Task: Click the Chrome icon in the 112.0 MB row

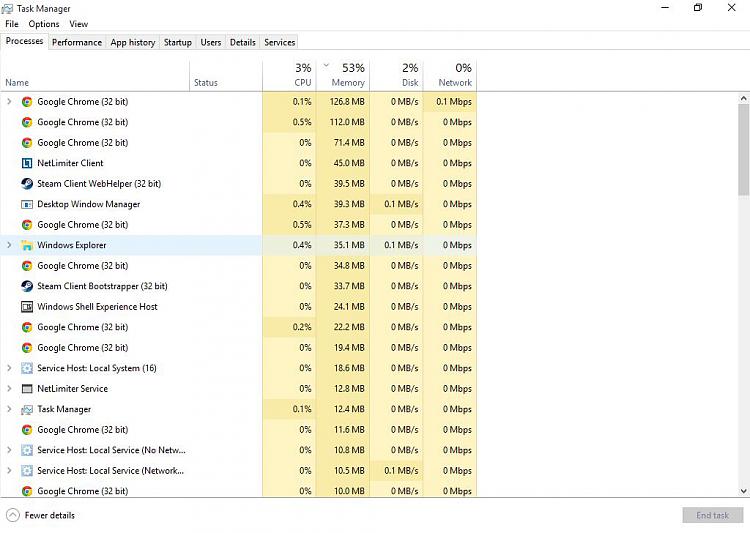Action: [27, 122]
